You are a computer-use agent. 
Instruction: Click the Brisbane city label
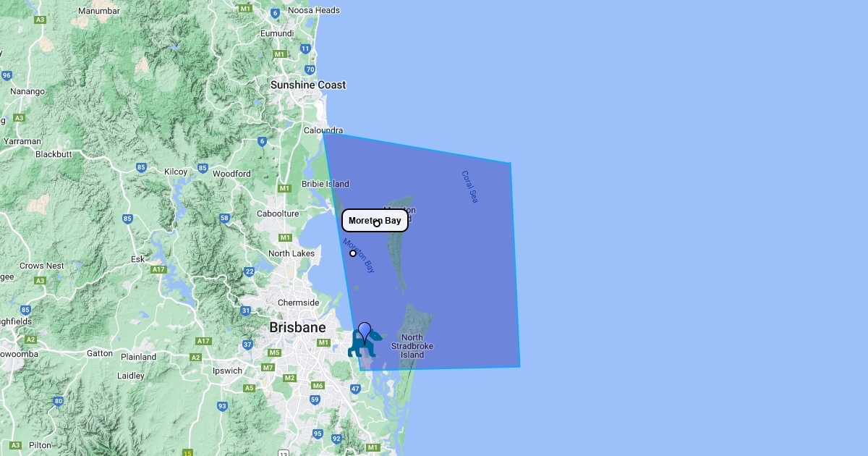[297, 328]
